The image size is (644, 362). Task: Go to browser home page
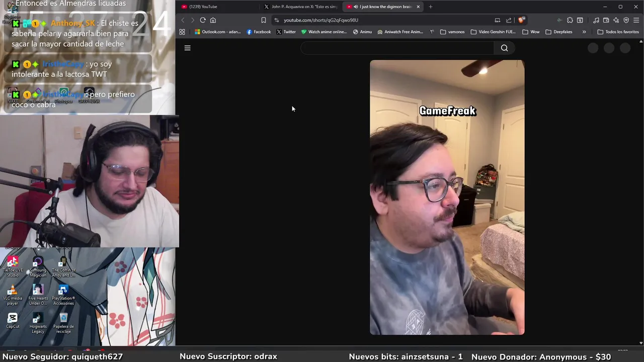point(213,20)
